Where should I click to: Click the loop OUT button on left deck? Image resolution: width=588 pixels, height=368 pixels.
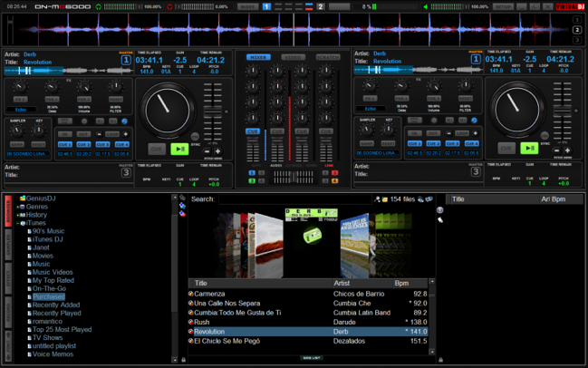[83, 134]
